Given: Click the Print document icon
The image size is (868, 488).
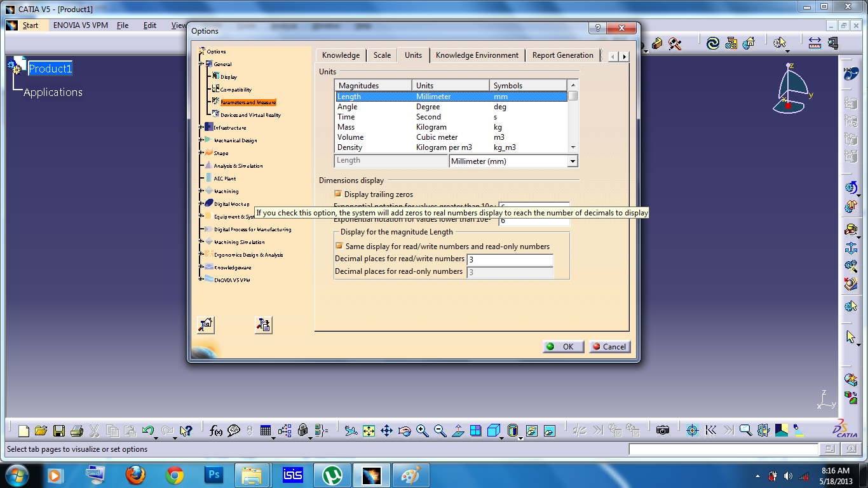Looking at the screenshot, I should 76,430.
